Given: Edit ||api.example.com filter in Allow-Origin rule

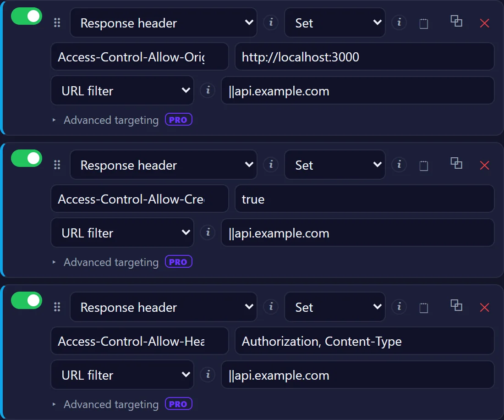Looking at the screenshot, I should 358,90.
